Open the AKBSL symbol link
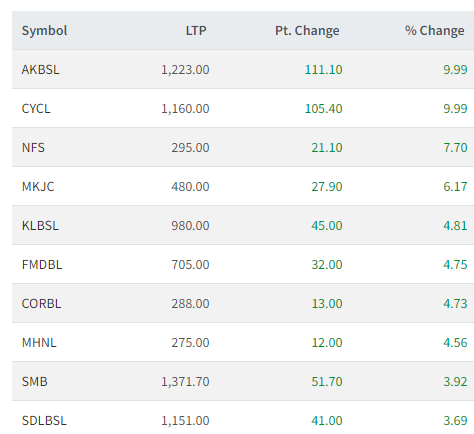Screen dimensions: 474x434 41,70
